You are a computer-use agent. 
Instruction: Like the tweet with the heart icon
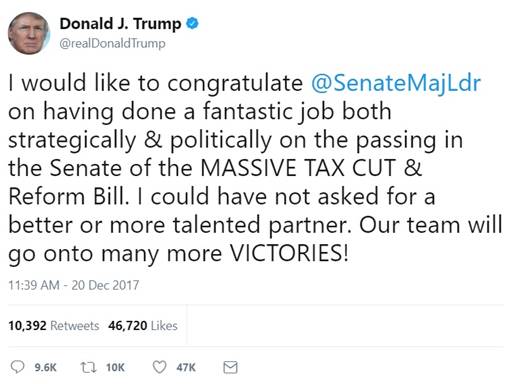(x=159, y=367)
